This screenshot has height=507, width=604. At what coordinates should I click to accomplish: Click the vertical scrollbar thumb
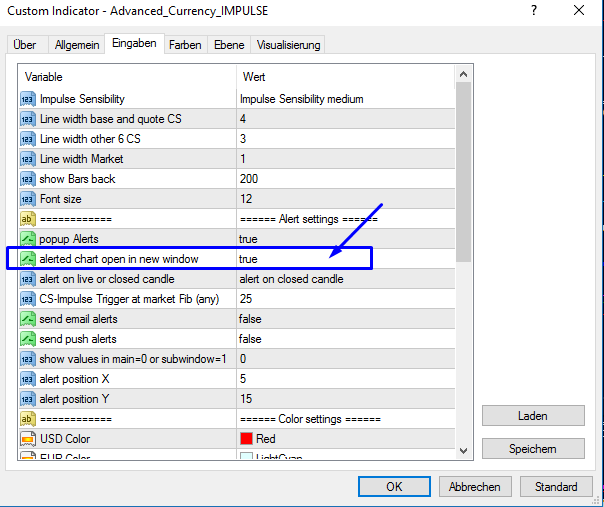coord(463,172)
